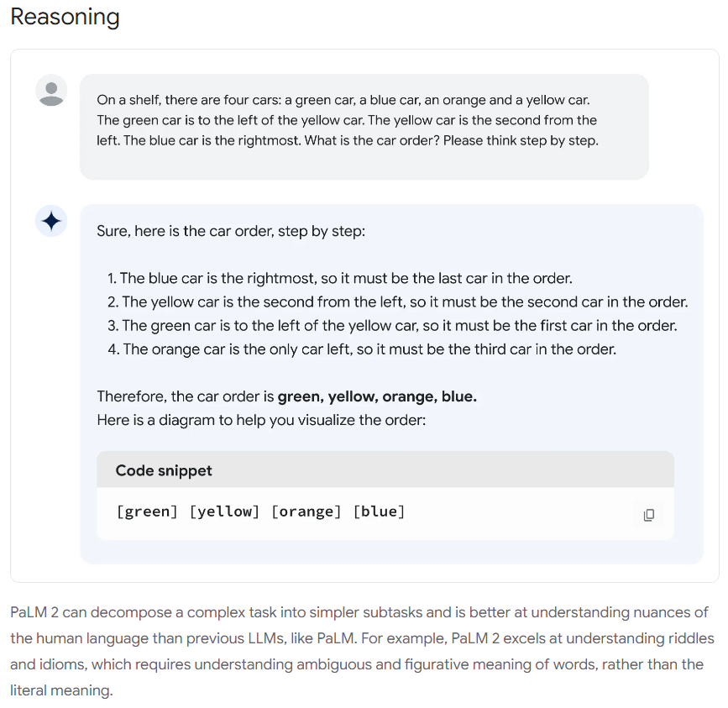
Task: Click the Code snippet header label
Action: (x=164, y=470)
